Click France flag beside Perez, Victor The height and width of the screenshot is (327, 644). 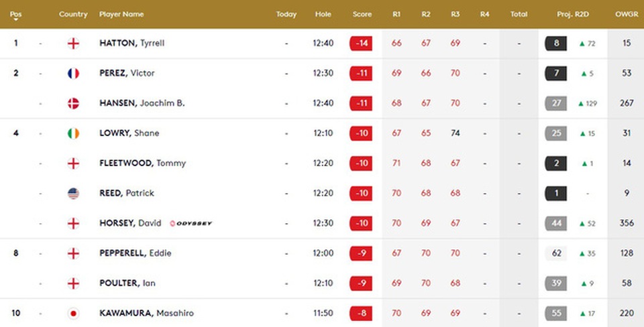(73, 74)
